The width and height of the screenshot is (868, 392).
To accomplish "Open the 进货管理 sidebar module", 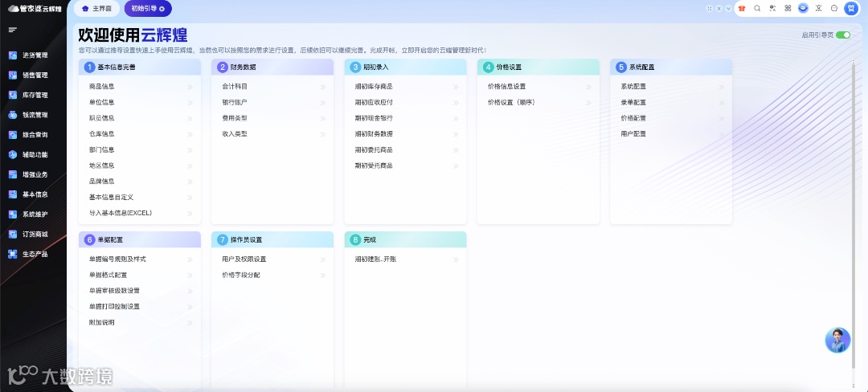I will click(28, 55).
